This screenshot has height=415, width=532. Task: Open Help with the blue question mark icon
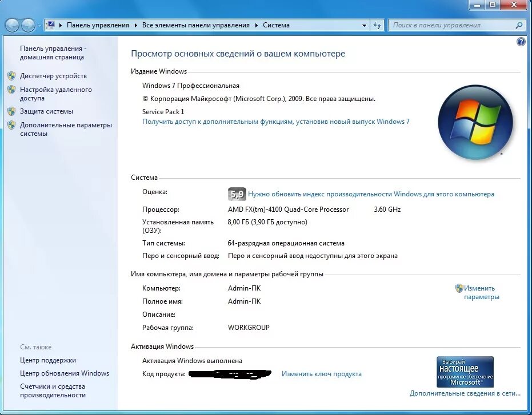pyautogui.click(x=521, y=42)
